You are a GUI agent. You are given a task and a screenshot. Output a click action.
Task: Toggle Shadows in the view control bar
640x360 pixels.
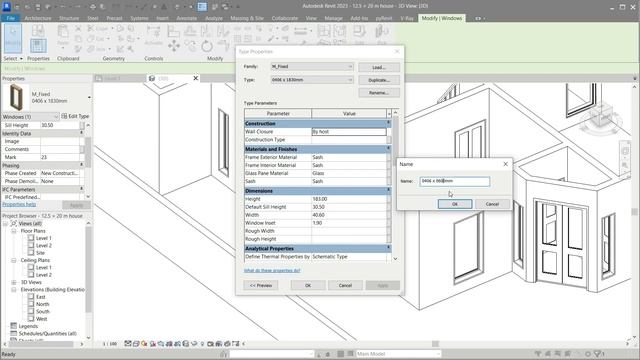[x=153, y=344]
